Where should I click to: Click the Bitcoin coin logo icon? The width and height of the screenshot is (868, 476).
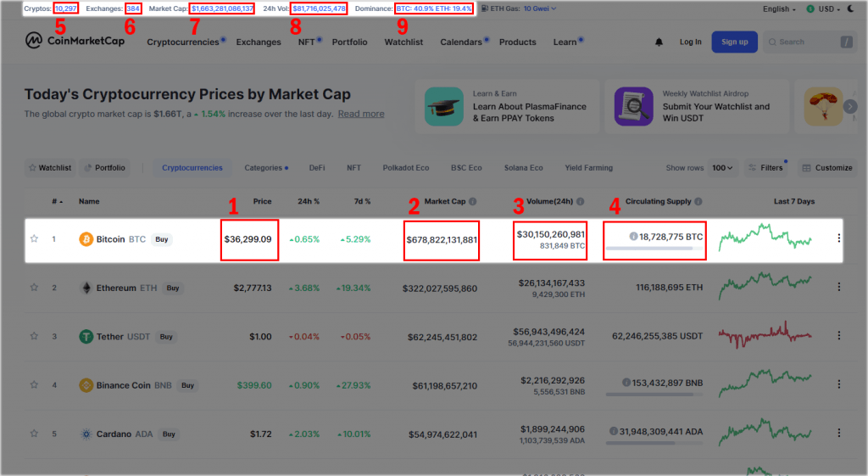click(x=86, y=239)
